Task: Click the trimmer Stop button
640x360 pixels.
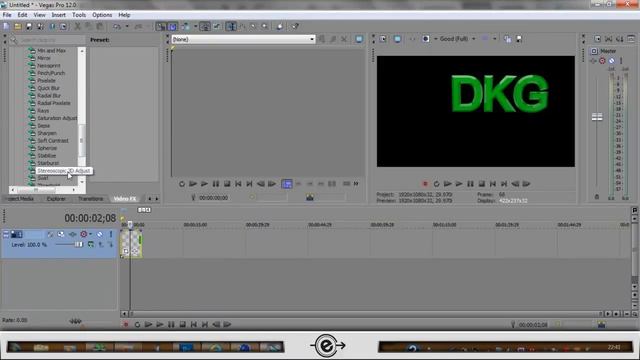Action: [227, 184]
